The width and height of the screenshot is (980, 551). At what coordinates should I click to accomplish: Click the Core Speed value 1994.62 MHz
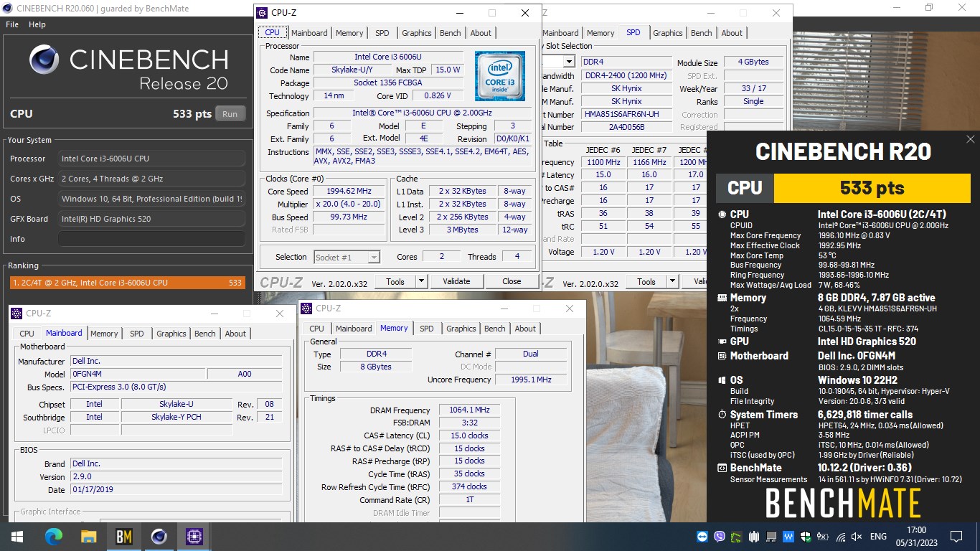[349, 192]
